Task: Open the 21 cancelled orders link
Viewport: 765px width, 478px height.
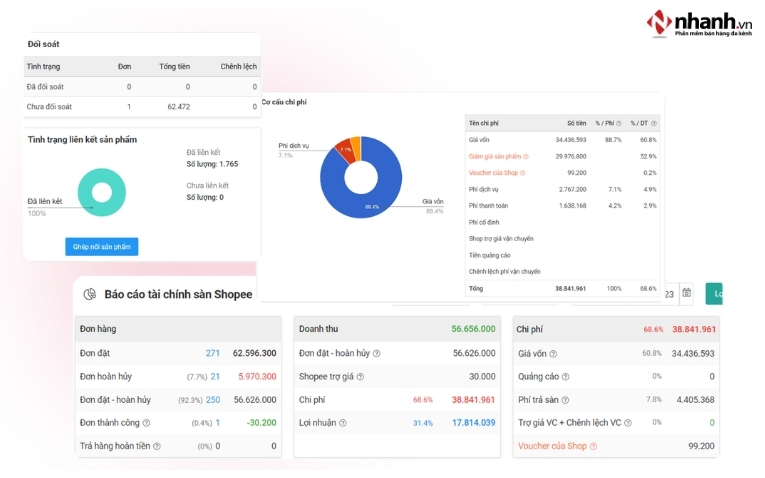Action: (x=215, y=377)
